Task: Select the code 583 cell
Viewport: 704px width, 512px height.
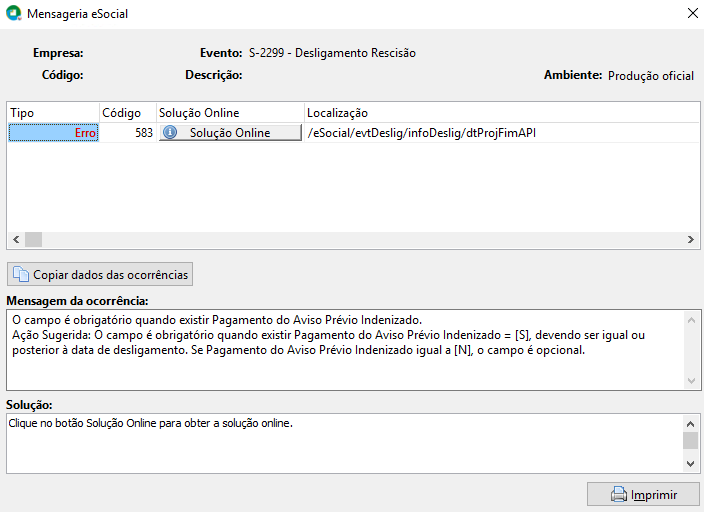Action: [x=128, y=132]
